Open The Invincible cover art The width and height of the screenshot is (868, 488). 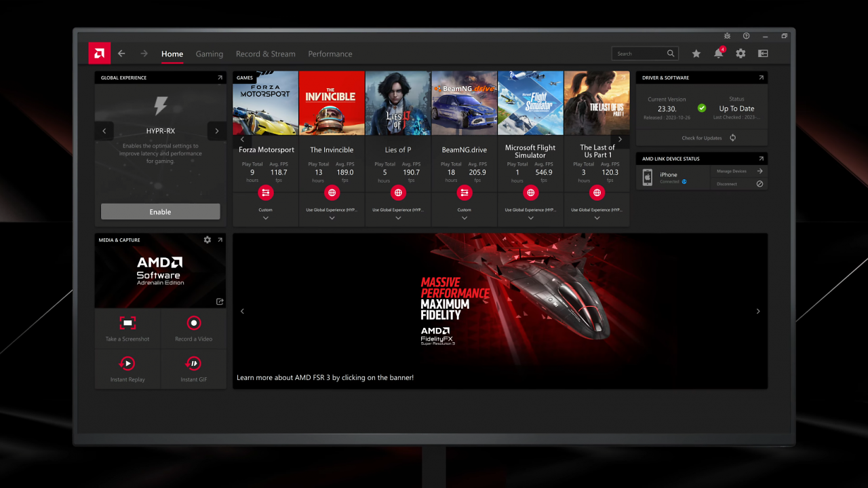332,103
